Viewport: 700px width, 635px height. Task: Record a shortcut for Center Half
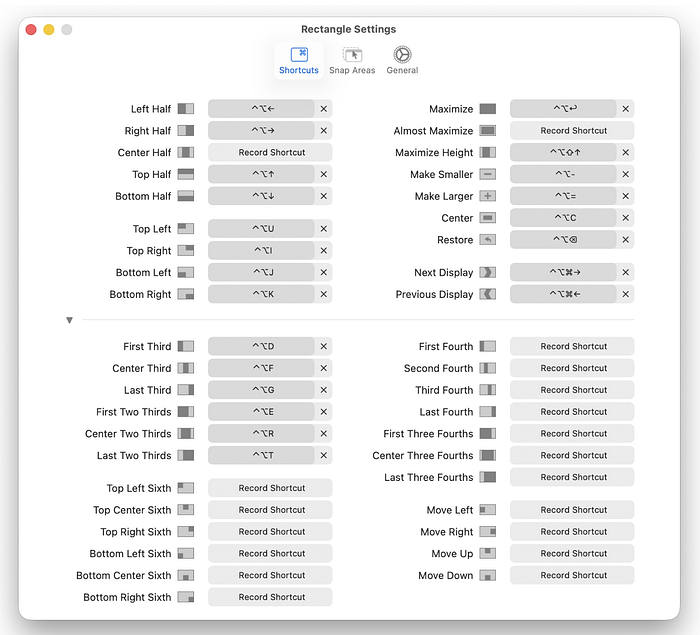pyautogui.click(x=270, y=152)
